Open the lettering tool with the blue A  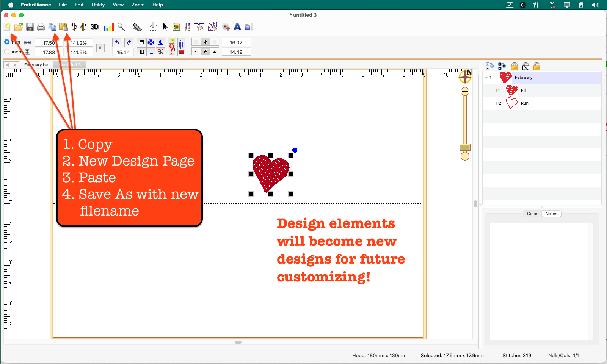[237, 27]
